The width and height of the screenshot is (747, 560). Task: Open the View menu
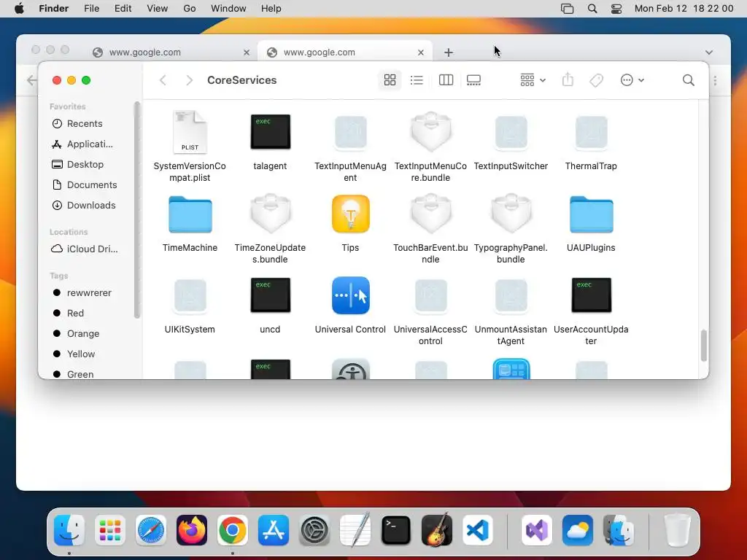pyautogui.click(x=158, y=9)
